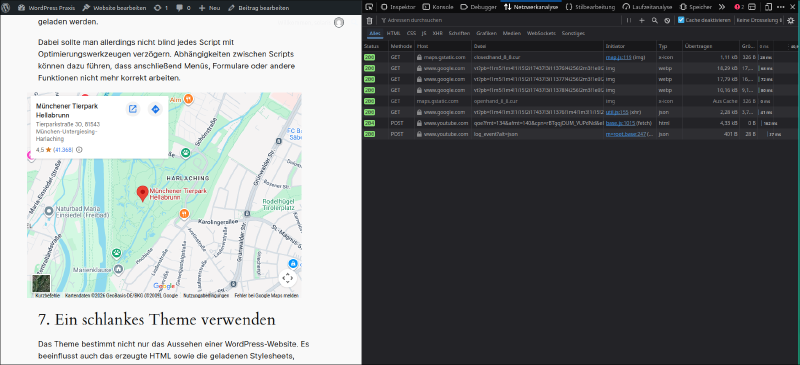
Task: Filter requests by Grafiken
Action: point(487,33)
